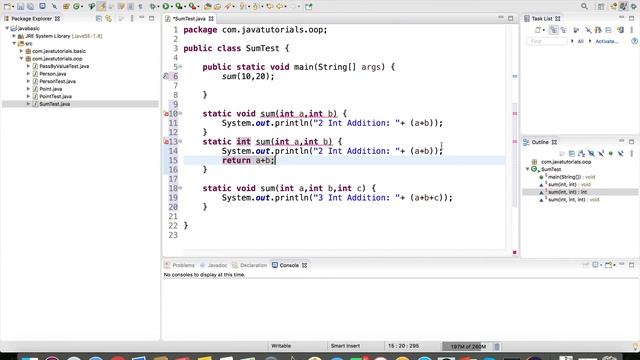Screen dimensions: 640x360
Task: Click the Task List help question icon
Action: pos(634,41)
